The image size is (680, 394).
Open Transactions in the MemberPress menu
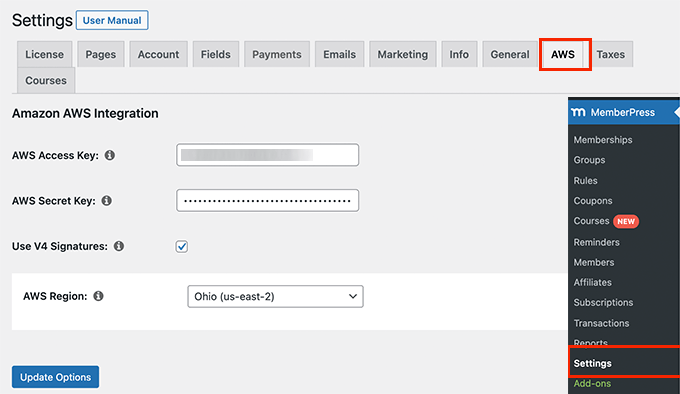coord(601,323)
